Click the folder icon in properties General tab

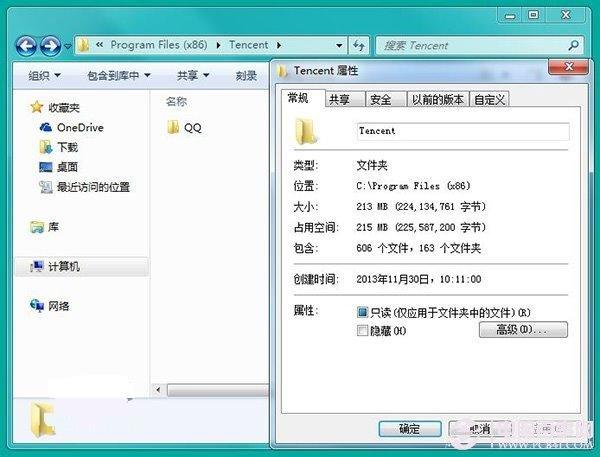[x=305, y=131]
